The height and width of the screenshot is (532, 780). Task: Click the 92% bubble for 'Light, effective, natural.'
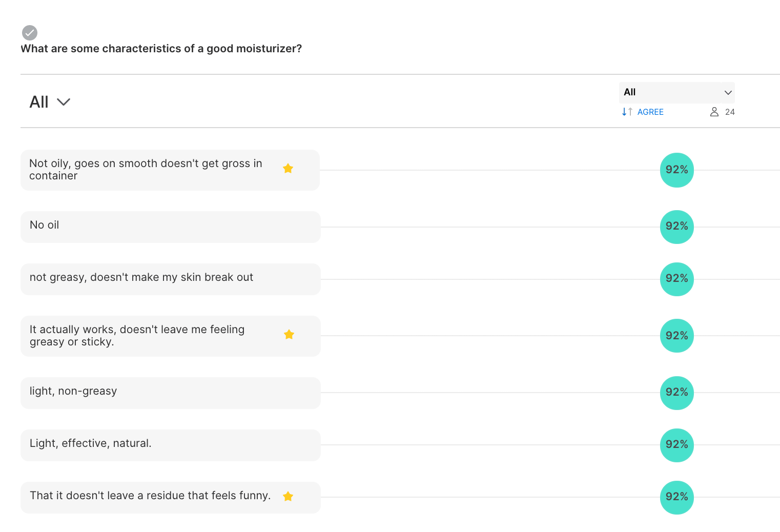pyautogui.click(x=677, y=445)
